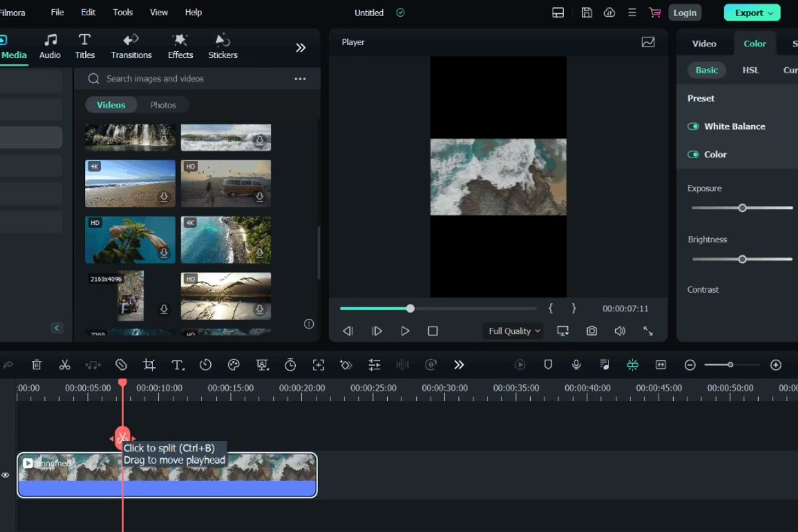Open the Effects tab
The image size is (798, 532).
pyautogui.click(x=180, y=47)
